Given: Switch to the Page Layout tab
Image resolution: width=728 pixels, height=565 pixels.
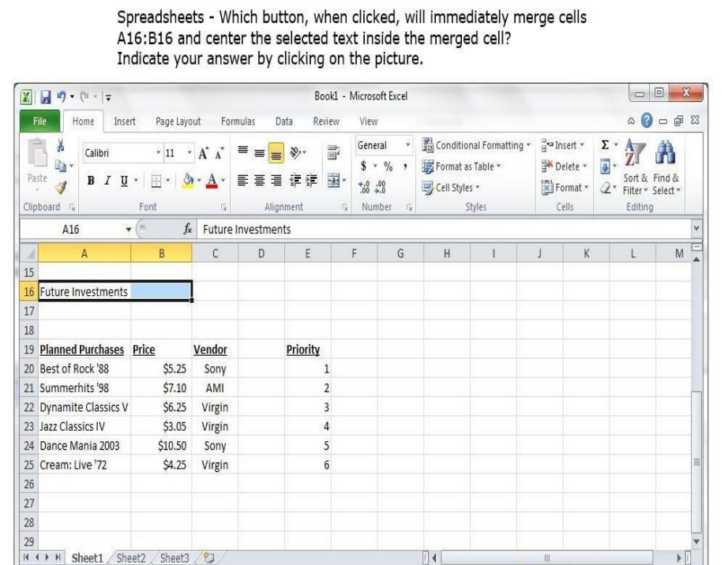Looking at the screenshot, I should click(x=178, y=122).
